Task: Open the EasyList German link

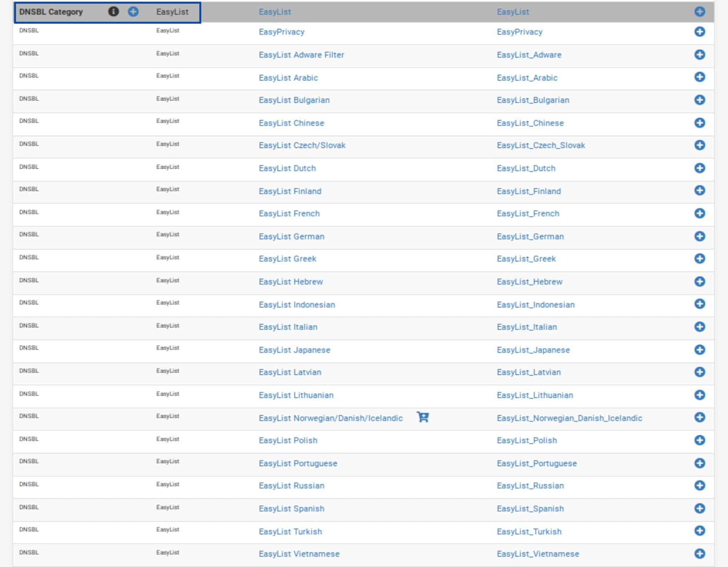Action: tap(292, 237)
